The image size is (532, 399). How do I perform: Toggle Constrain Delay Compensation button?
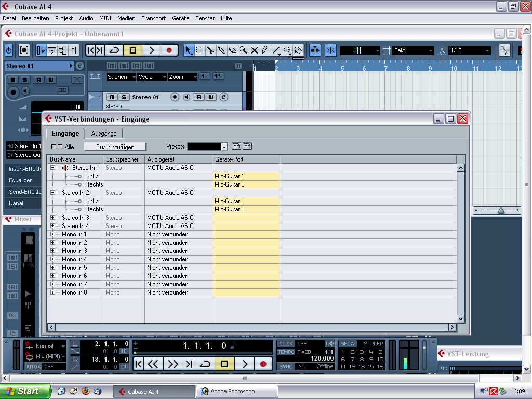(x=24, y=50)
